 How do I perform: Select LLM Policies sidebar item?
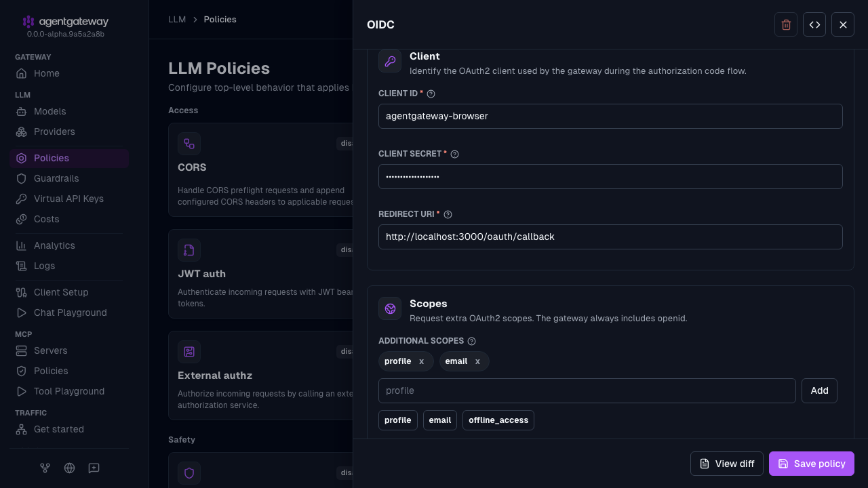[x=69, y=158]
